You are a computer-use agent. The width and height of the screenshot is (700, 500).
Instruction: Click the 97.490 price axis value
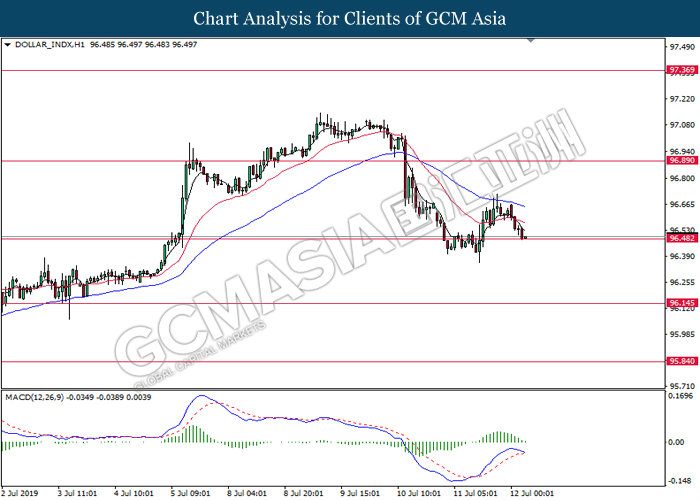click(683, 47)
